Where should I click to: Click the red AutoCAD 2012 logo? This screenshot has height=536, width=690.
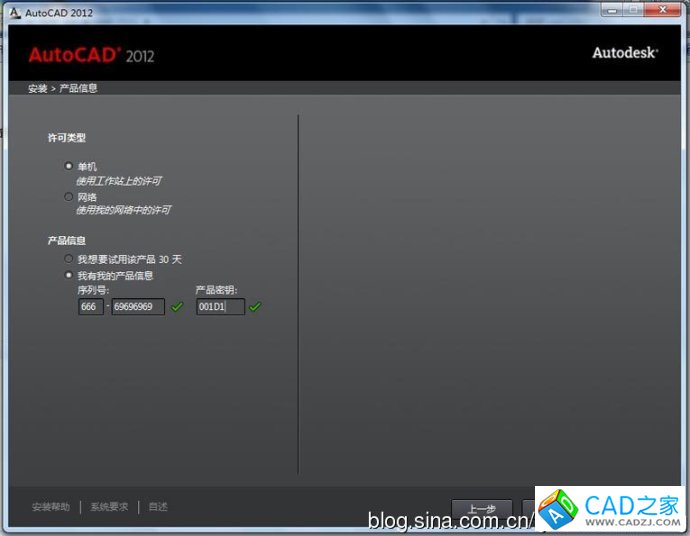[x=91, y=55]
